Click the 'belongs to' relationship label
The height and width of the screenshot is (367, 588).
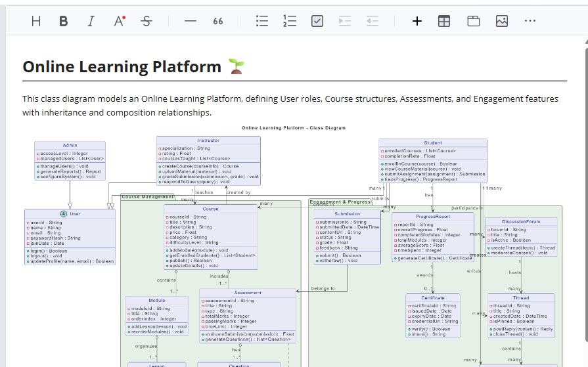tap(323, 288)
